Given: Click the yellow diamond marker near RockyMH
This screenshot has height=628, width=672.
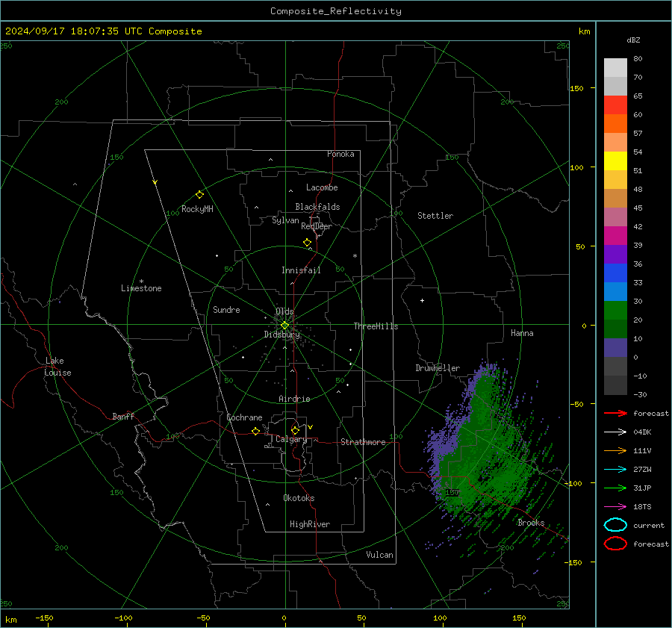Looking at the screenshot, I should click(x=199, y=195).
